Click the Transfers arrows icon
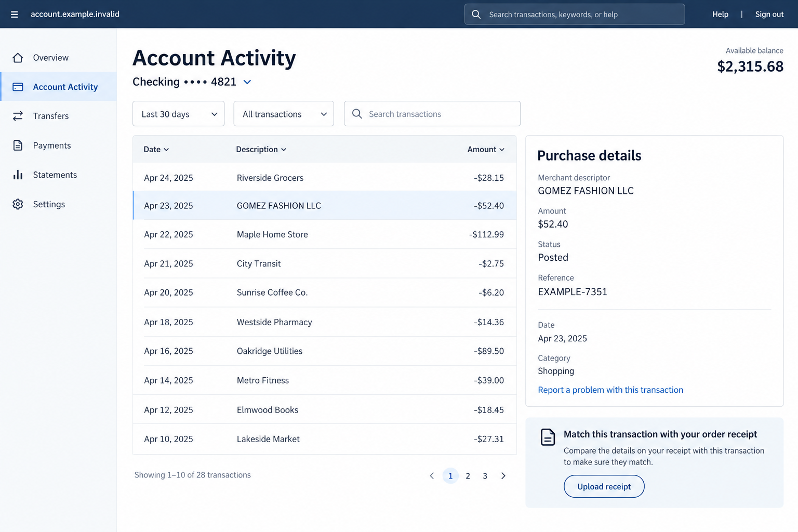Image resolution: width=798 pixels, height=532 pixels. pyautogui.click(x=18, y=116)
